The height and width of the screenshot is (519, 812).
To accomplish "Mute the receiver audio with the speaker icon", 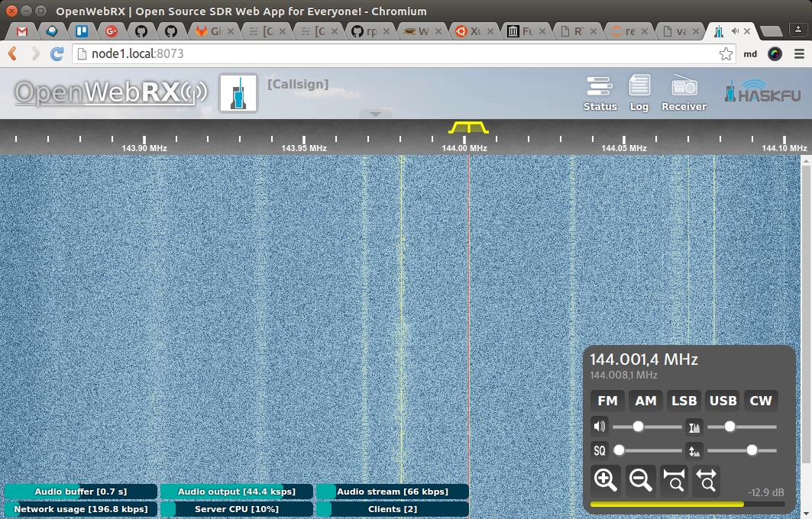I will tap(599, 425).
